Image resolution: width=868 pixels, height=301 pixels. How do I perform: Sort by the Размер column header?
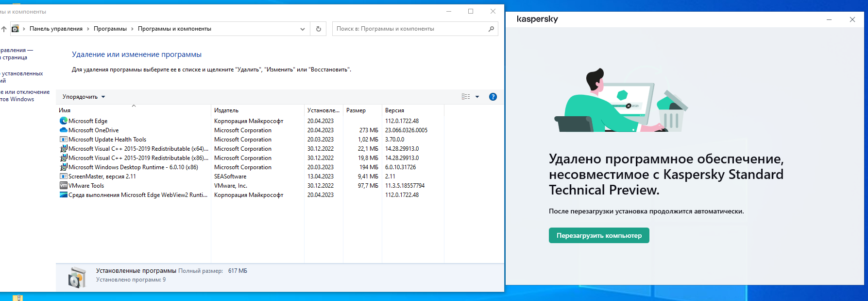tap(362, 110)
